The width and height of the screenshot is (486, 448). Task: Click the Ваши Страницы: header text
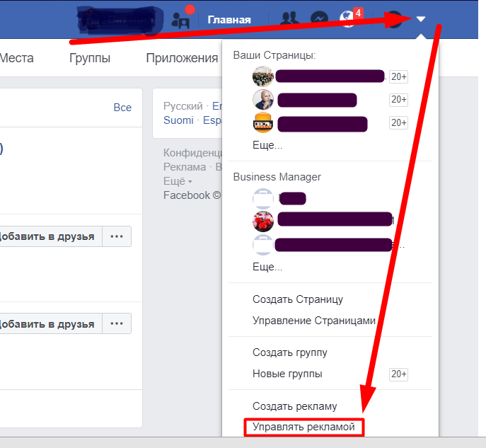pos(274,55)
